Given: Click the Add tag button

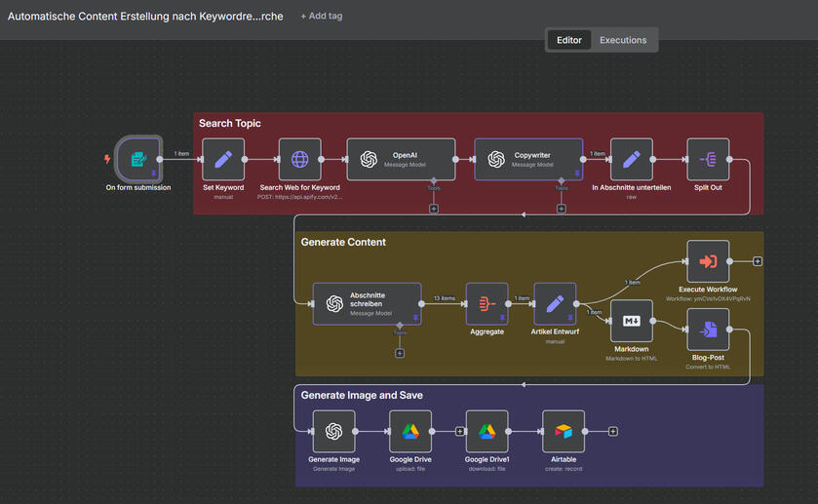Looking at the screenshot, I should 321,16.
